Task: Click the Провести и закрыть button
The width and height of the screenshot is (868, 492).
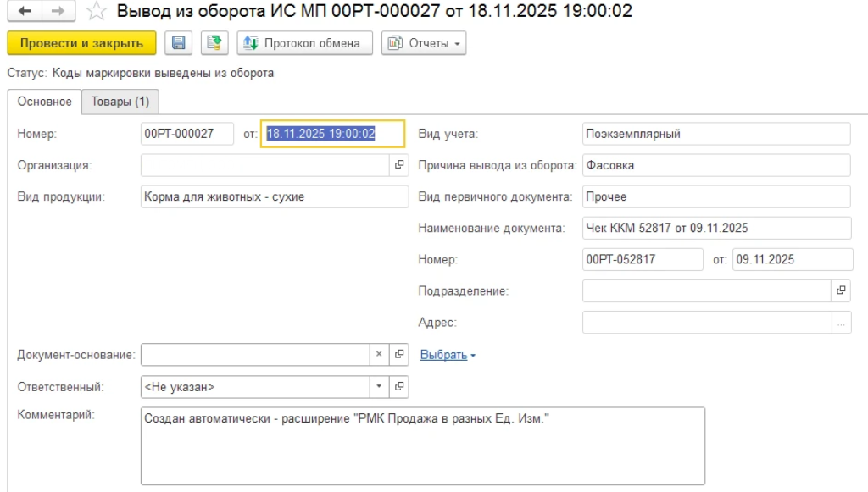Action: coord(81,43)
